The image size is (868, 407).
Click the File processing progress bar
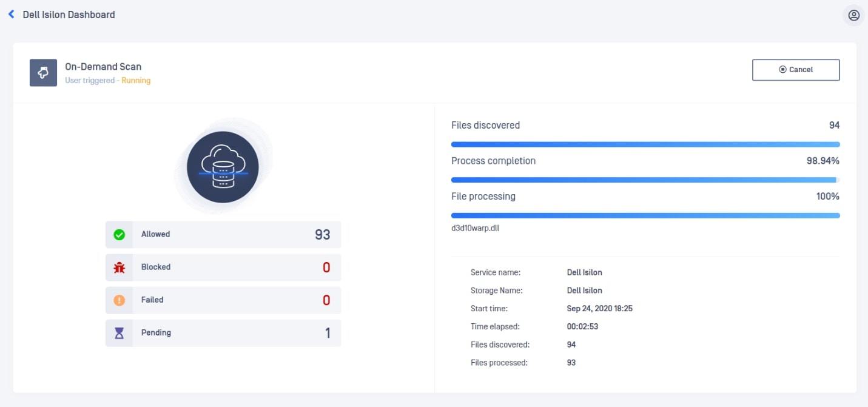[x=645, y=215]
